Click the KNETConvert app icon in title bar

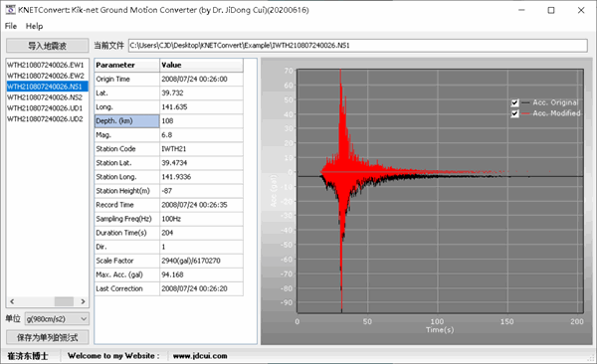[x=10, y=10]
